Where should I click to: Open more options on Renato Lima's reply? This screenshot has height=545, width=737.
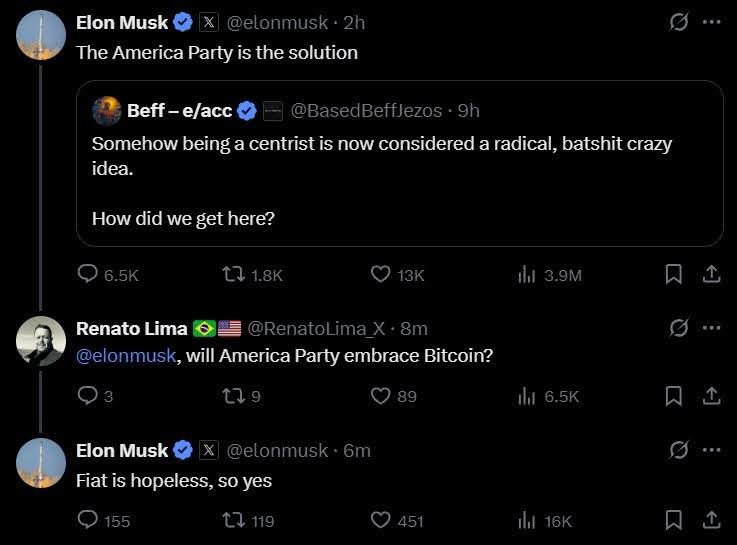coord(711,328)
